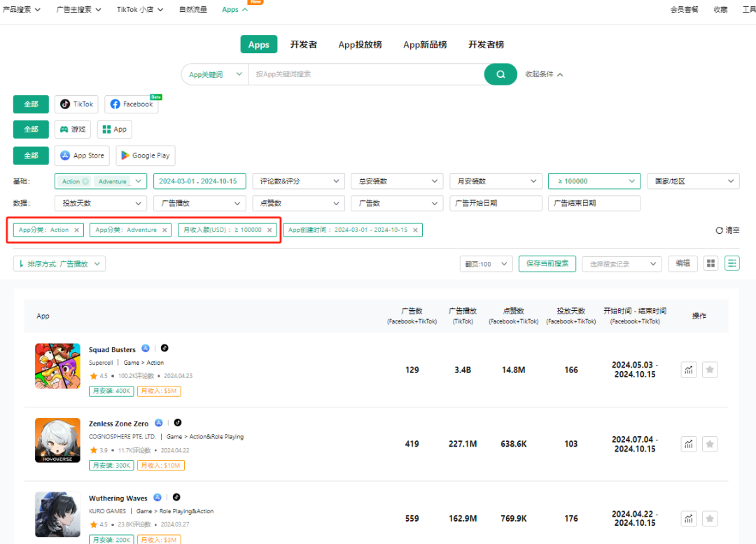Screen dimensions: 756x544
Task: Open the 广告主搜索 top menu
Action: [x=78, y=9]
